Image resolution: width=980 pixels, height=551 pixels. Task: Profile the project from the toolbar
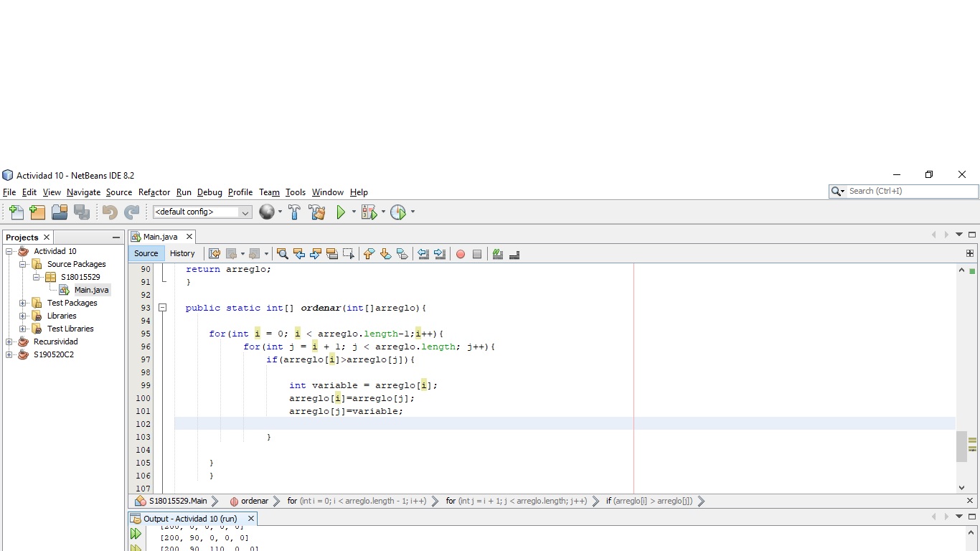pyautogui.click(x=398, y=212)
